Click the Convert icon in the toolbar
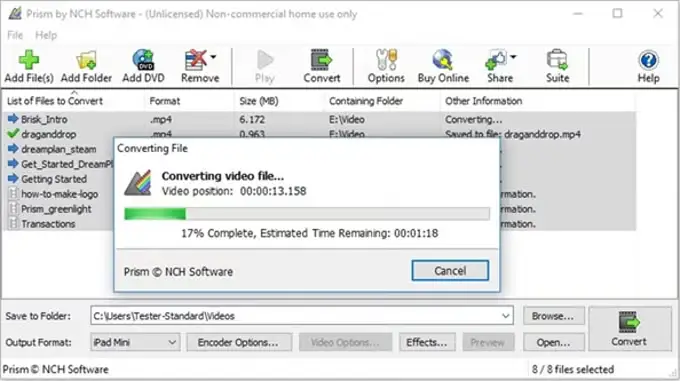680x381 pixels. [x=322, y=66]
